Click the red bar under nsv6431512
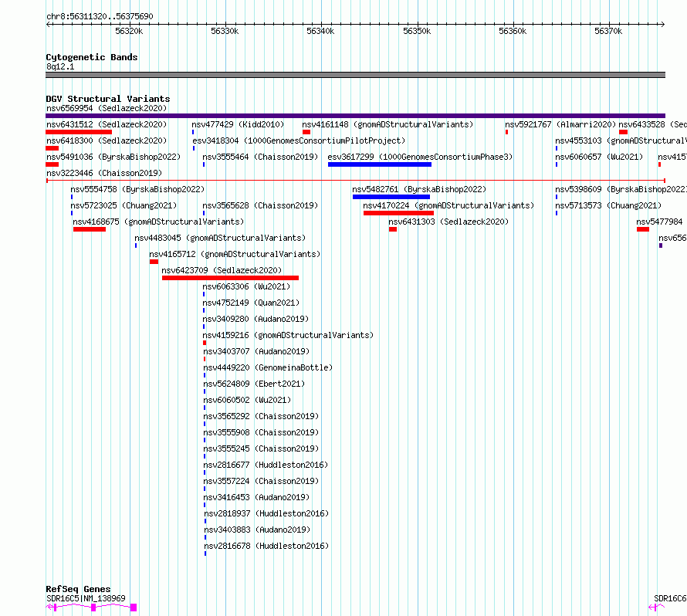This screenshot has width=687, height=616. coord(79,132)
